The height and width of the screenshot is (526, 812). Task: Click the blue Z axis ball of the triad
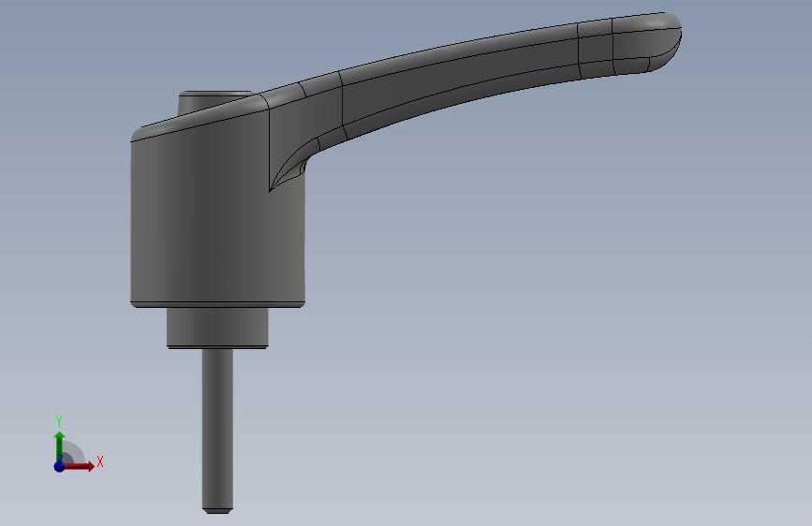(59, 466)
